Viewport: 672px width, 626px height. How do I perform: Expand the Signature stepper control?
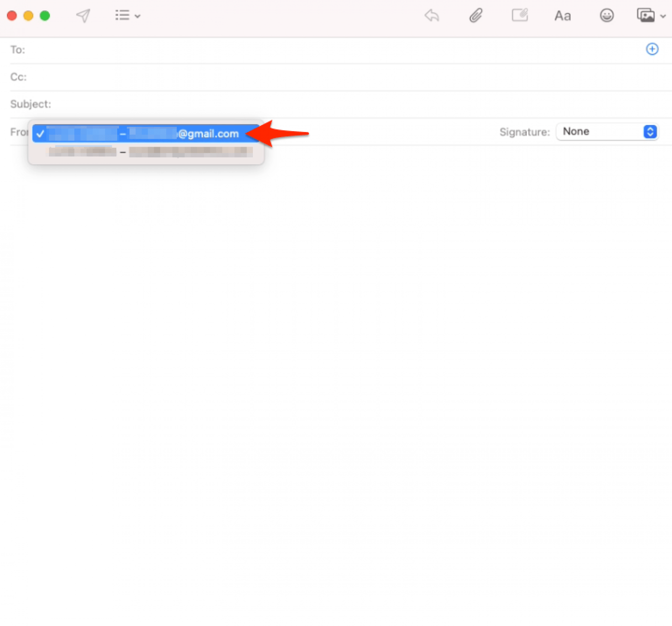pyautogui.click(x=650, y=131)
